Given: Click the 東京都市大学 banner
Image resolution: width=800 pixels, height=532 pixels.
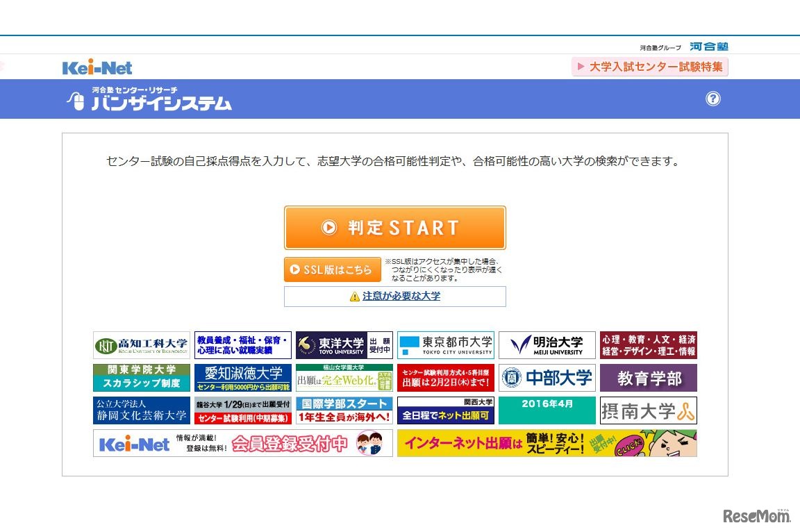Looking at the screenshot, I should tap(445, 344).
